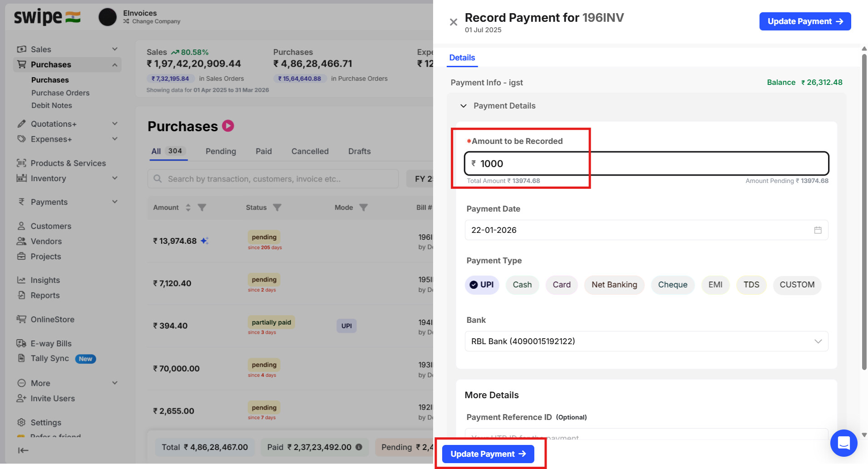This screenshot has height=469, width=868.
Task: Click the calendar icon in Payment Date
Action: [818, 230]
